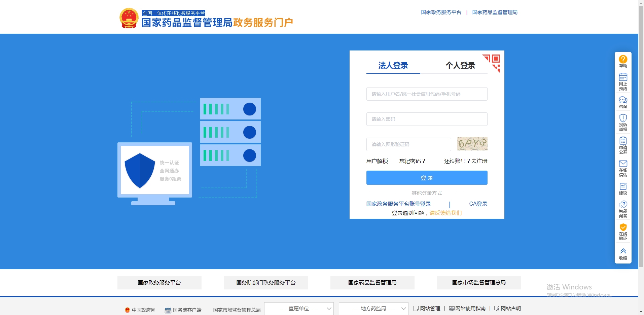Open CA登录 login option
644x315 pixels.
click(x=478, y=204)
